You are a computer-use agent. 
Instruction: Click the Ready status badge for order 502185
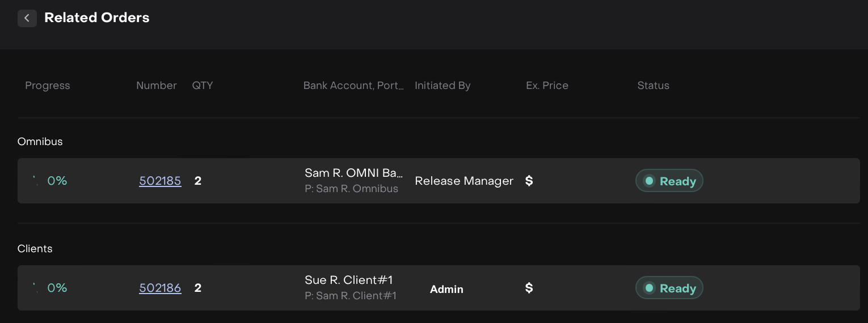click(x=669, y=181)
